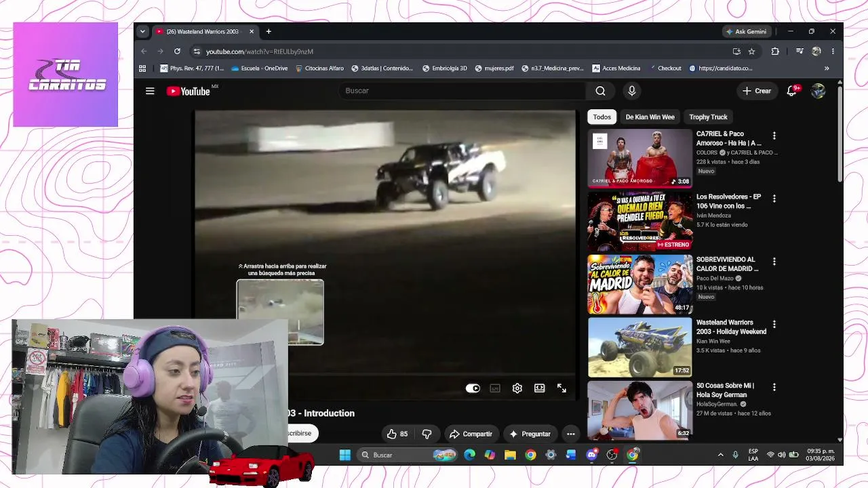Click the Crear button
Screen dimensions: 868x488
click(x=757, y=91)
